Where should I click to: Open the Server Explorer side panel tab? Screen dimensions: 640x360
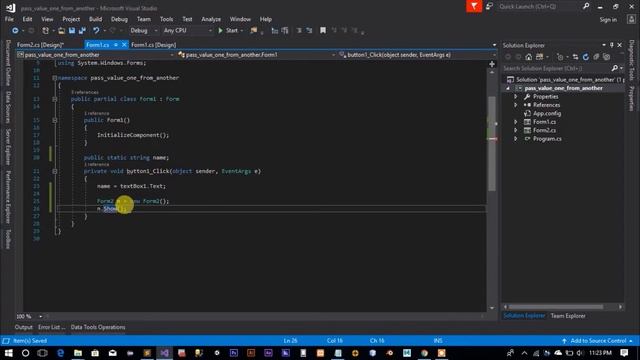coord(8,147)
